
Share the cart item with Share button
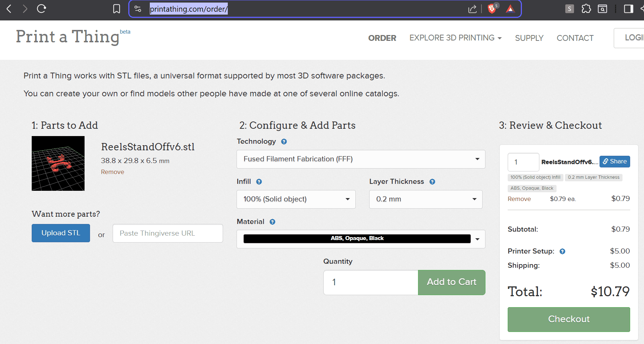click(x=615, y=162)
